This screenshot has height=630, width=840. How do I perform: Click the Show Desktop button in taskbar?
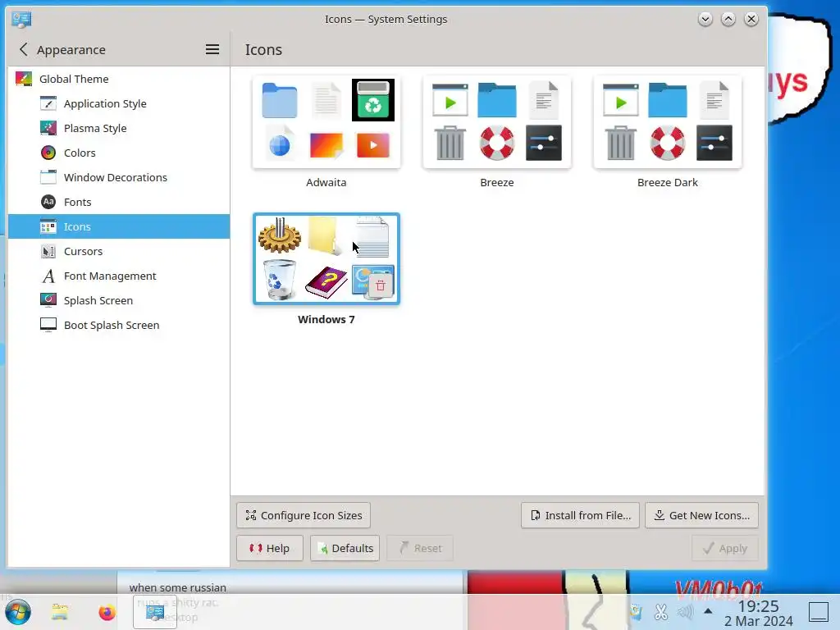click(819, 612)
